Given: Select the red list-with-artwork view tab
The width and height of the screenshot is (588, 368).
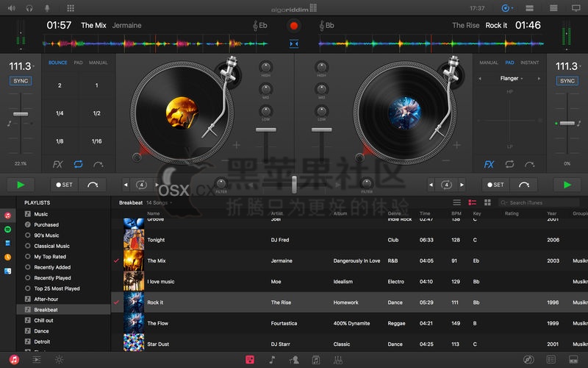Looking at the screenshot, I should click(472, 202).
